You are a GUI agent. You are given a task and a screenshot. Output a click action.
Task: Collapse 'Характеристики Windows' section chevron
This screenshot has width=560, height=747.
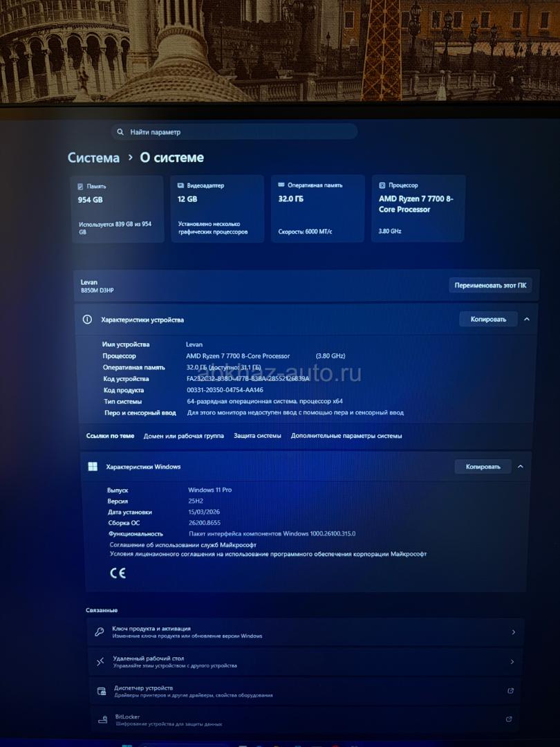(x=521, y=466)
